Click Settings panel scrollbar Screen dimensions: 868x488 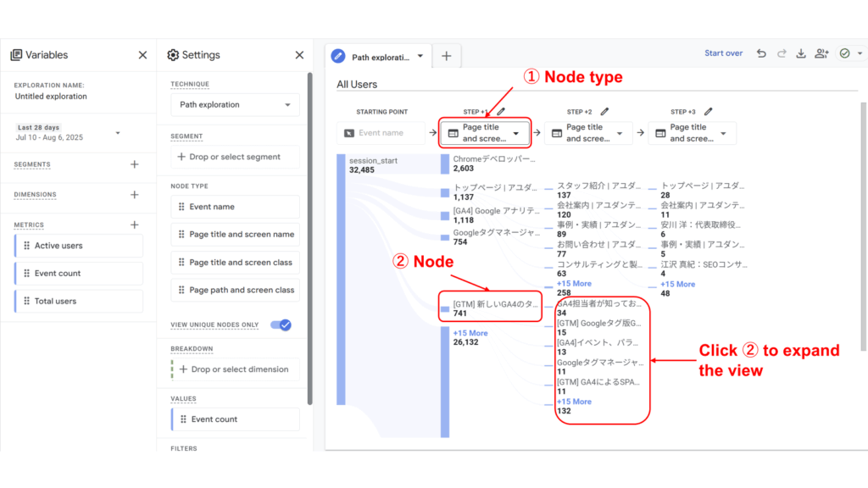(x=310, y=238)
